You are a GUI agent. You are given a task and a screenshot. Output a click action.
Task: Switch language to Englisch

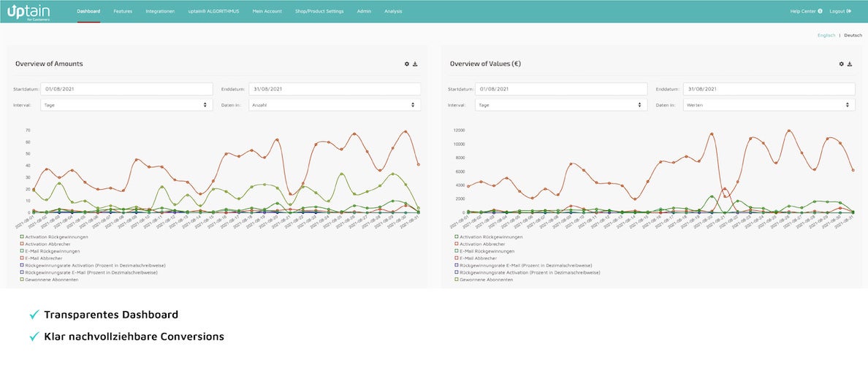[x=826, y=35]
